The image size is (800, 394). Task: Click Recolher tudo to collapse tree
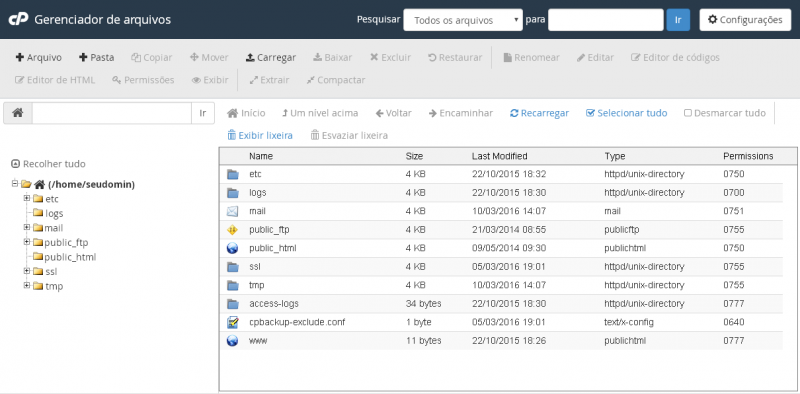(48, 164)
